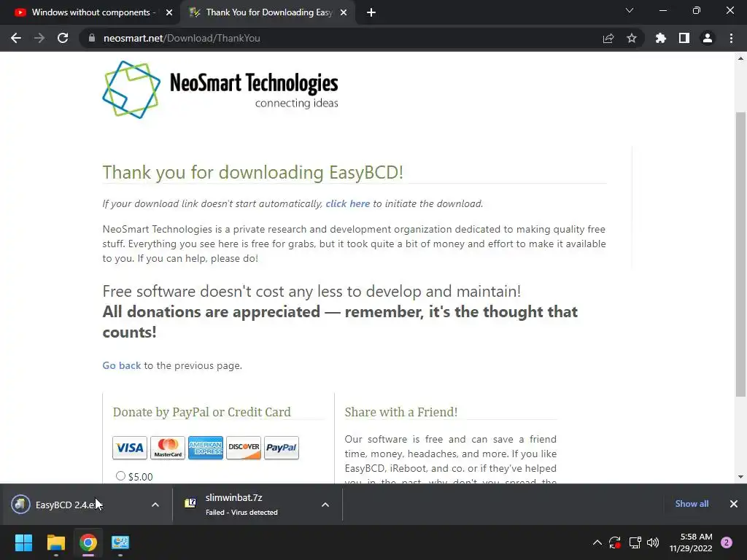This screenshot has width=747, height=560.
Task: Open notifications badge showing 2
Action: tap(727, 542)
